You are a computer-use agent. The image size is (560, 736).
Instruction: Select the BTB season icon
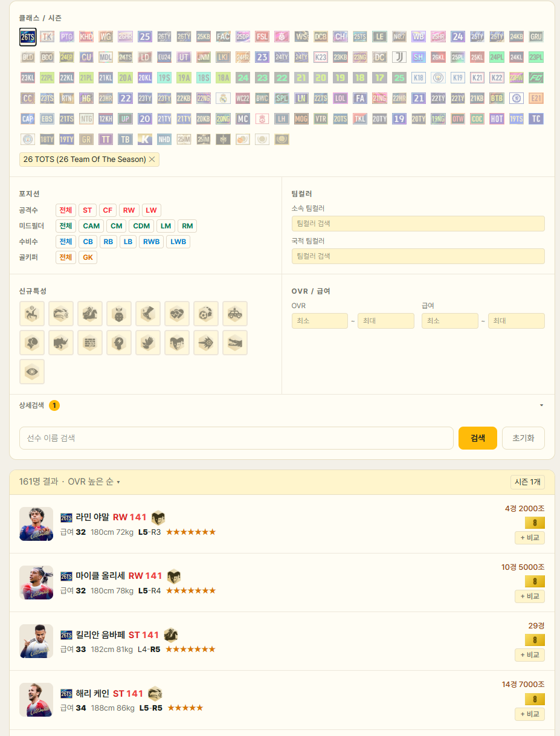click(x=497, y=98)
